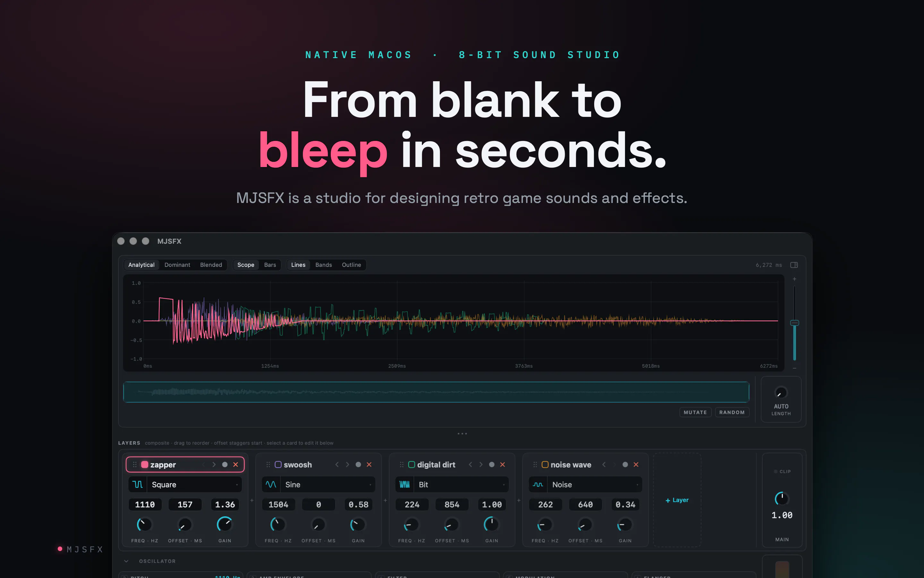924x578 pixels.
Task: Click the digital dirt offset field showing 854
Action: 452,504
